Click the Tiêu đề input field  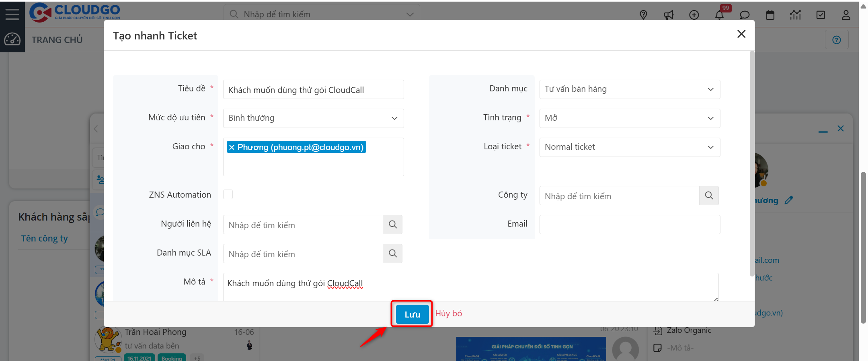coord(313,89)
